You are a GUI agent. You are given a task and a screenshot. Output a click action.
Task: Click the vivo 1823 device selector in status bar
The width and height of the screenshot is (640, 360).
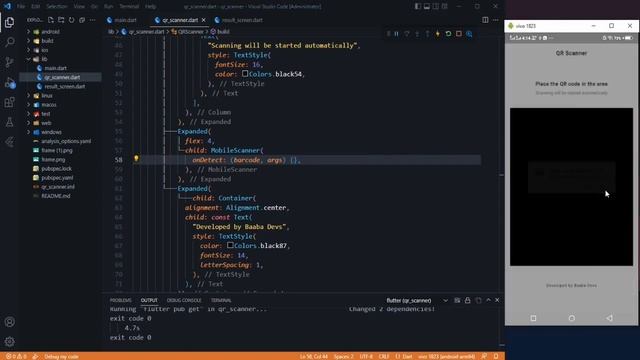click(x=447, y=356)
